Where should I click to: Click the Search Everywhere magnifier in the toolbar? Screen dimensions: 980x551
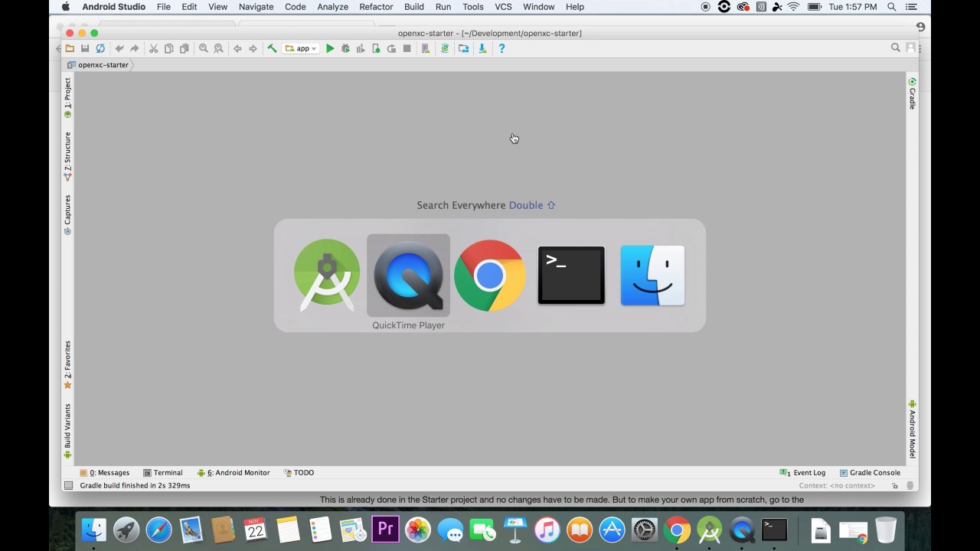click(895, 47)
